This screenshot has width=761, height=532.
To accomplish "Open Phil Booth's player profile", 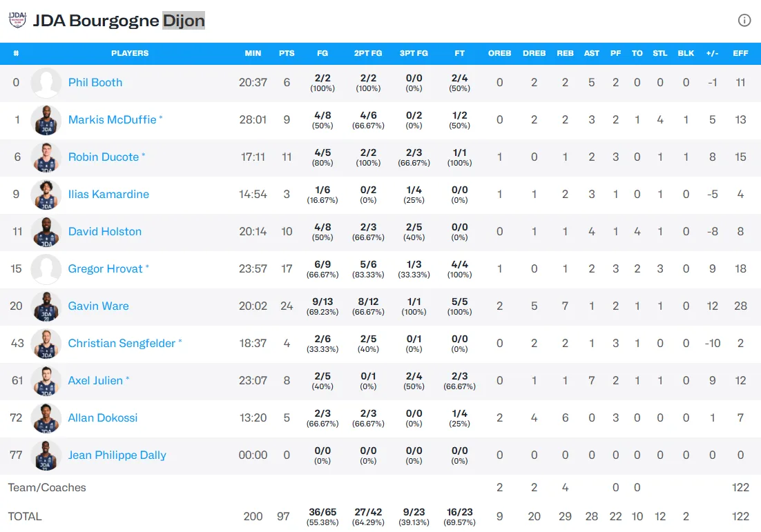I will [95, 82].
